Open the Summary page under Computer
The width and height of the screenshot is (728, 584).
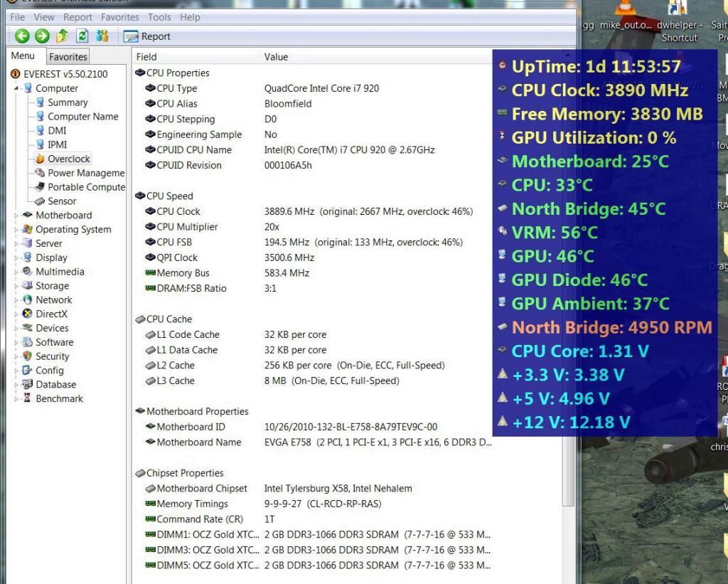click(68, 102)
